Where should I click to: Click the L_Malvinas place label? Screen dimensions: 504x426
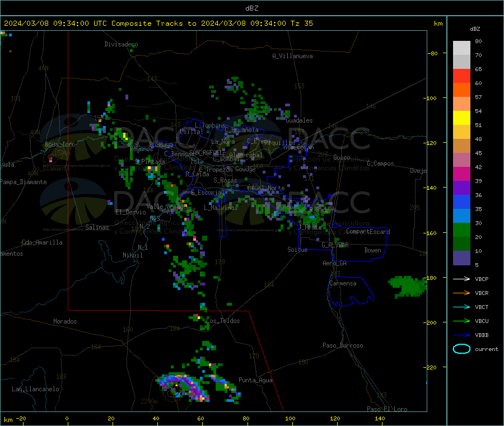pyautogui.click(x=221, y=208)
